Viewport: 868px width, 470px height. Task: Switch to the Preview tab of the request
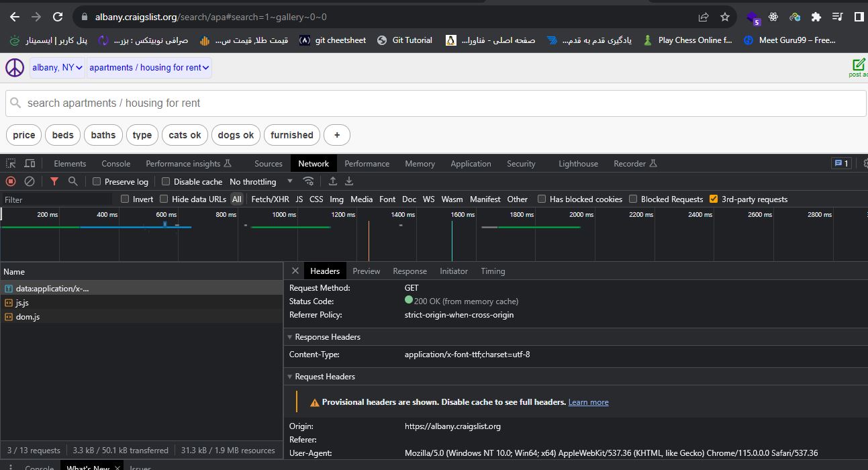[x=367, y=271]
